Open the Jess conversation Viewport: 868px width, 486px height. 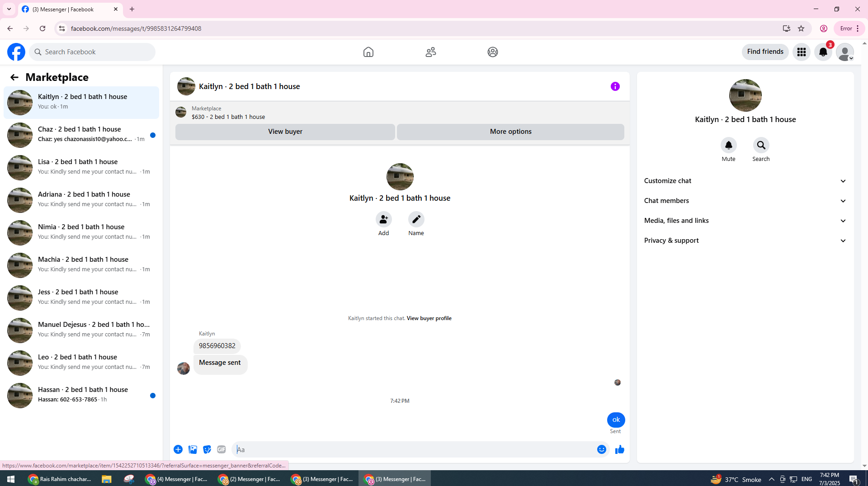[x=81, y=297]
